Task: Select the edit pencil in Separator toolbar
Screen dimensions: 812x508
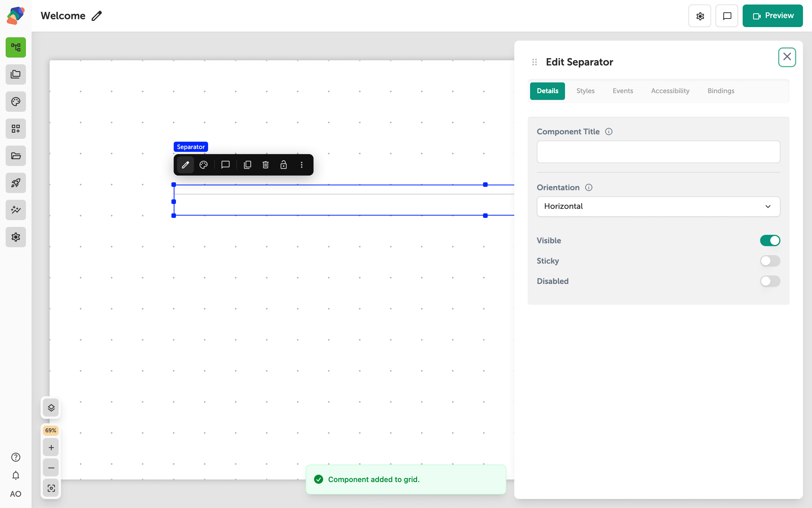Action: [185, 165]
